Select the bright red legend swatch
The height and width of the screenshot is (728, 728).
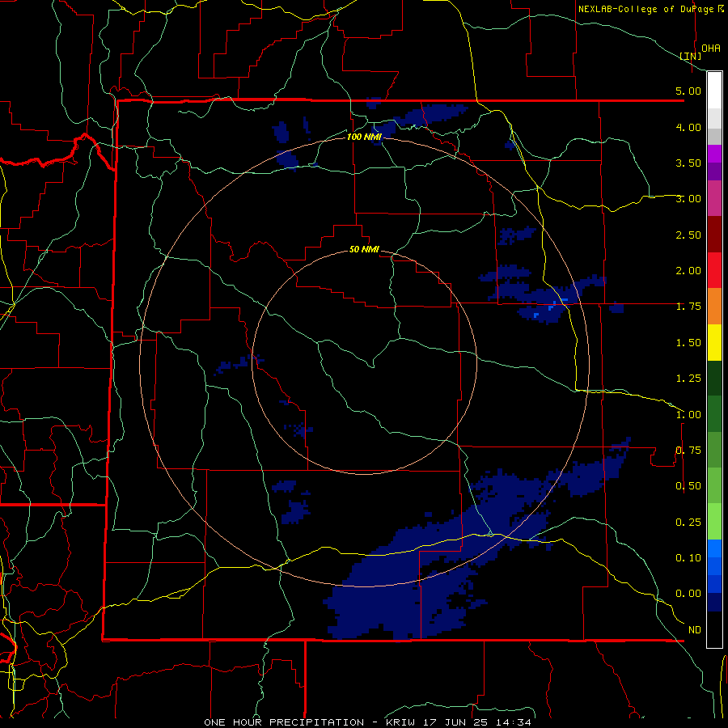[x=714, y=270]
